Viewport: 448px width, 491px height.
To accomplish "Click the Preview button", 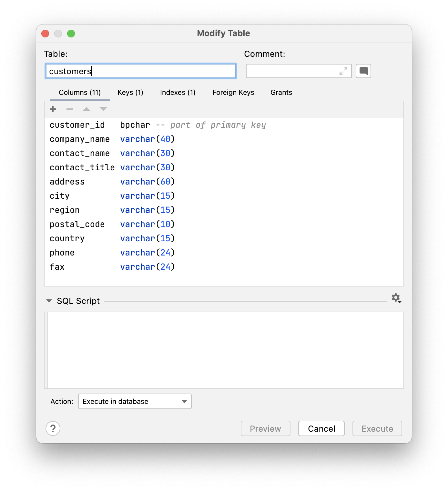I will [266, 428].
